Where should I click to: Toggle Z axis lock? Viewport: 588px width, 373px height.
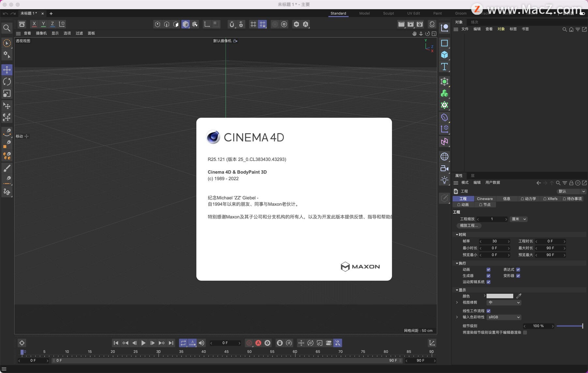coord(52,24)
